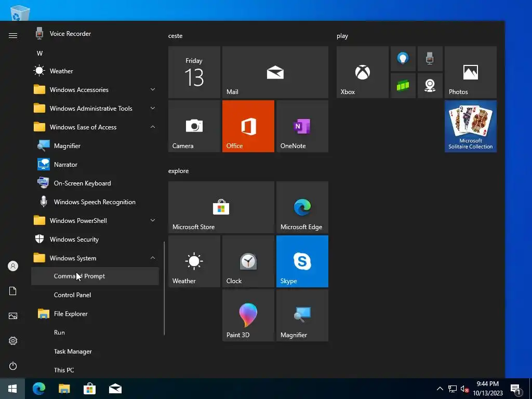
Task: Open Weather from the app list
Action: click(95, 71)
